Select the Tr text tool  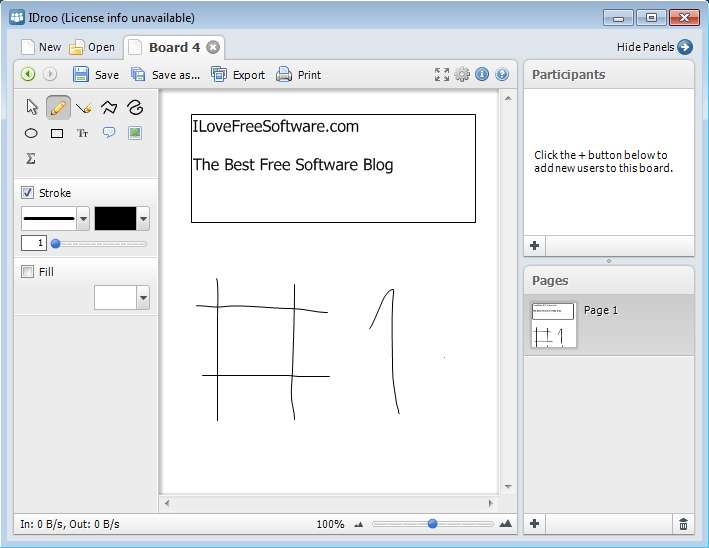(x=82, y=133)
